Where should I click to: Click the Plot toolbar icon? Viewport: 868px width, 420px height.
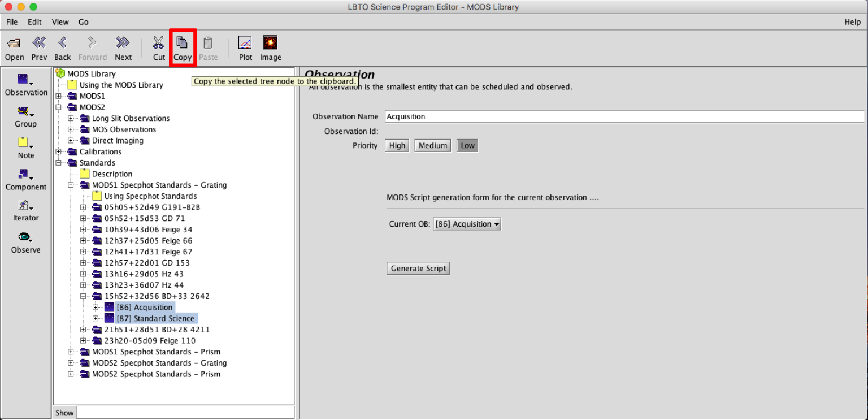pos(245,43)
